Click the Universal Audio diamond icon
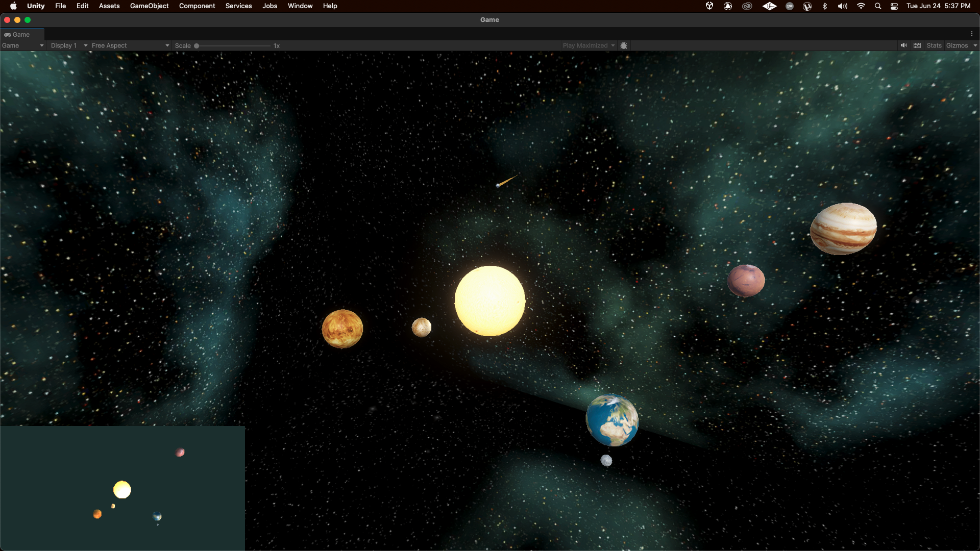 pos(770,6)
